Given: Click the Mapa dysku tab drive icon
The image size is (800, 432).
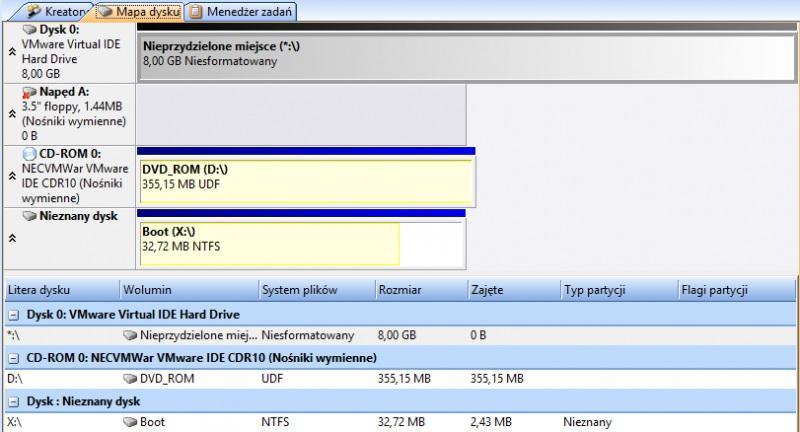Looking at the screenshot, I should [x=105, y=11].
